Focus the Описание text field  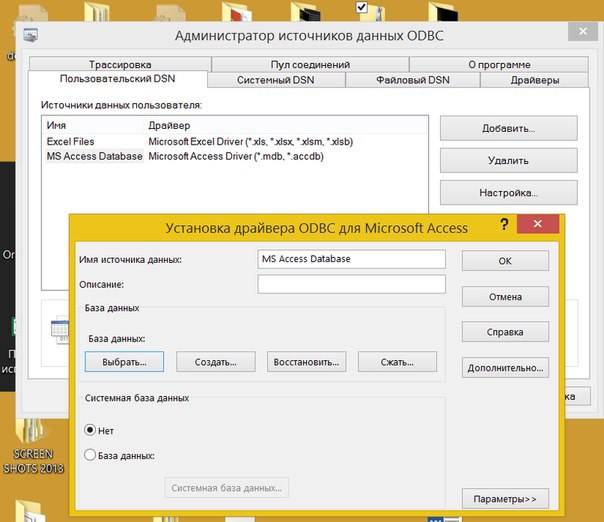click(x=351, y=284)
